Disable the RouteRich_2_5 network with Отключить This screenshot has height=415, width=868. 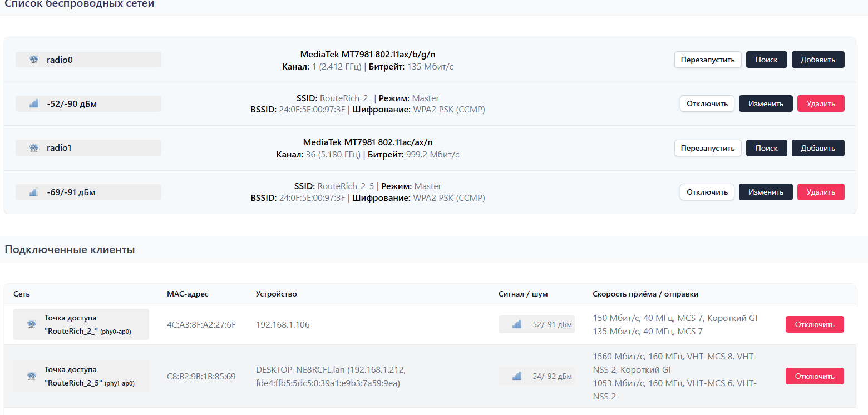[x=707, y=192]
